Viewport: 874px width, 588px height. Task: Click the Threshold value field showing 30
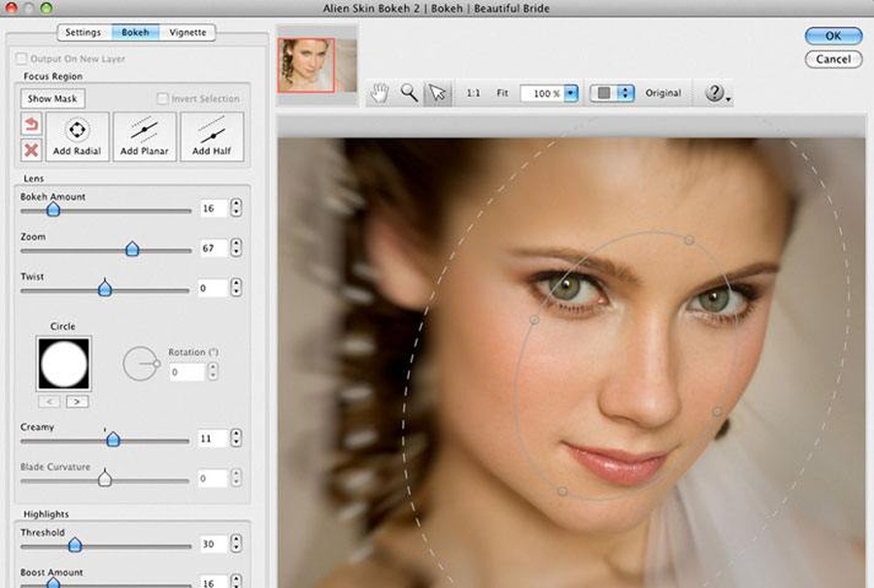[x=214, y=543]
